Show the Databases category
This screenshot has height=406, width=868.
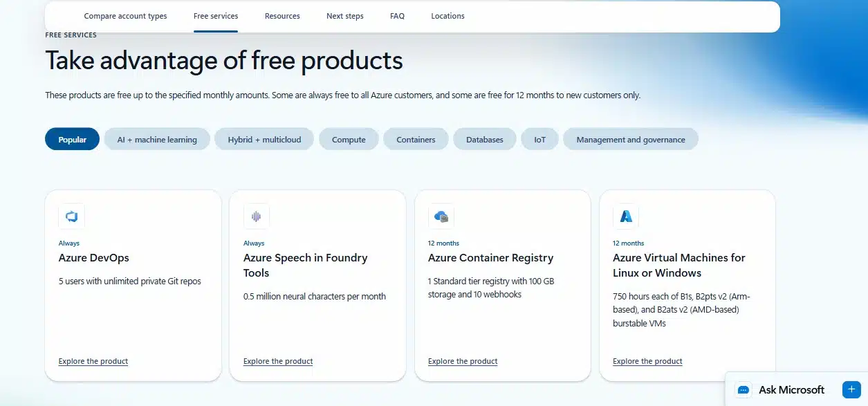pos(485,139)
